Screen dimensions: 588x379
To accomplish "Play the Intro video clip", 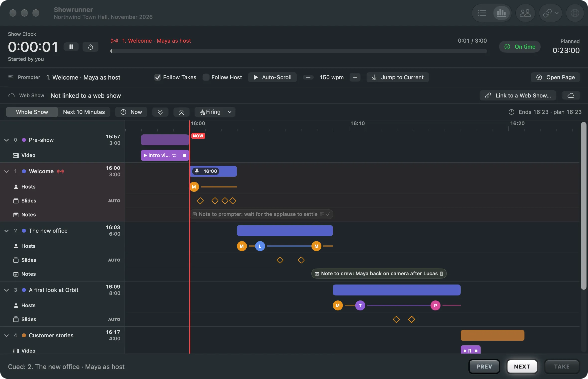I will click(145, 155).
